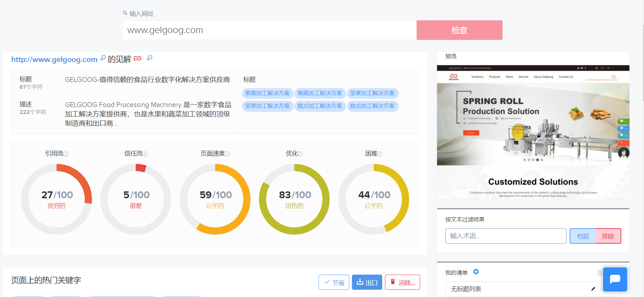This screenshot has width=644, height=297.
Task: Focus the URL field containing www.gelgoog.com
Action: pos(270,30)
